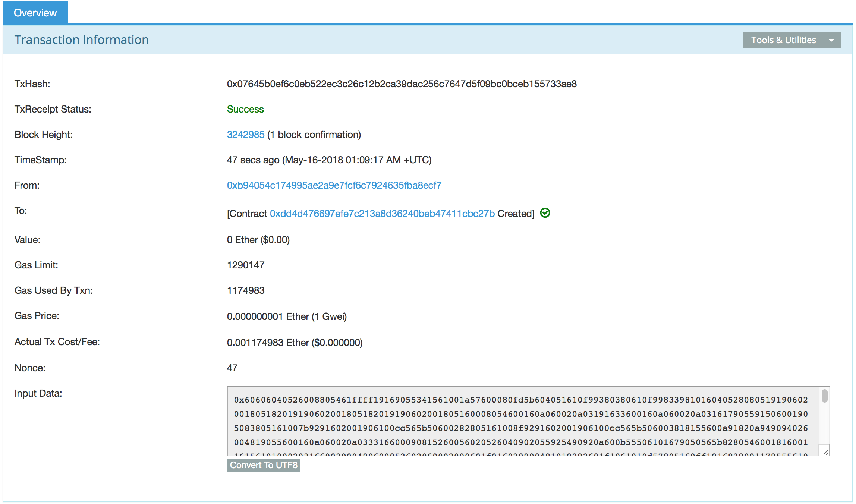
Task: Click the Transaction Information heading
Action: [x=81, y=40]
